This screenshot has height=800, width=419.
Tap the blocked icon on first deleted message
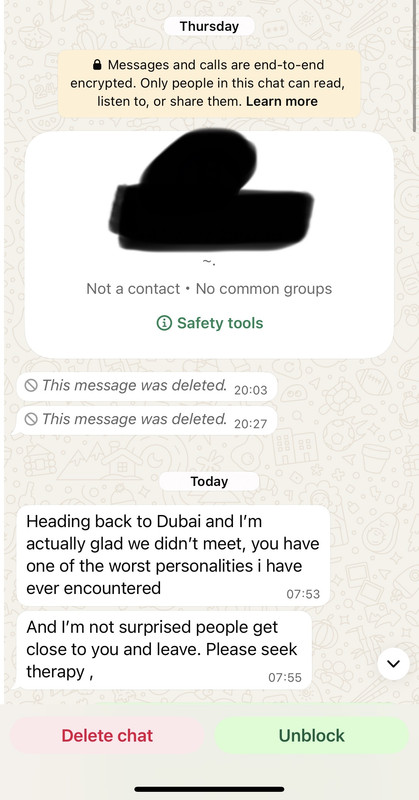(31, 386)
